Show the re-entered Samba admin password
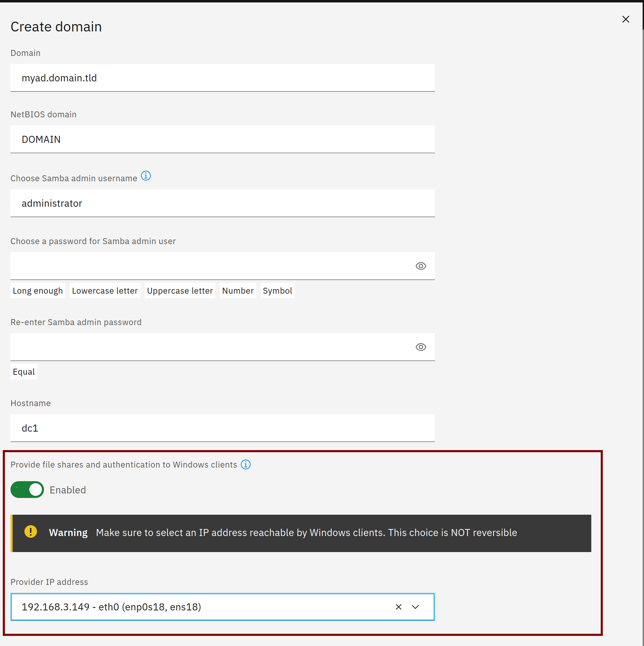 (x=421, y=347)
